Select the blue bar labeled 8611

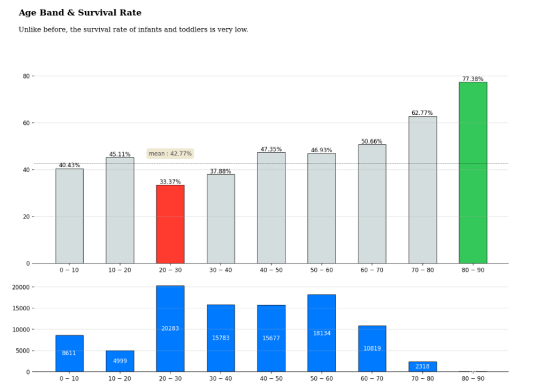click(x=69, y=353)
